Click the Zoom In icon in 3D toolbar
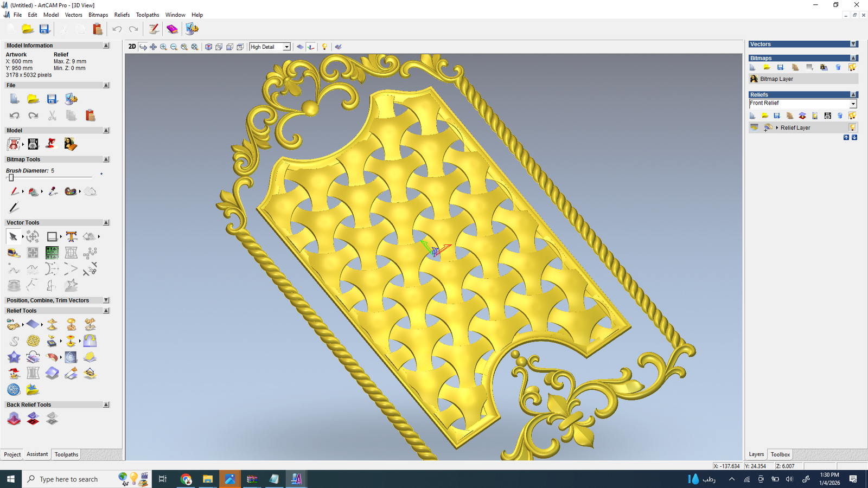Viewport: 868px width, 488px height. coord(163,47)
